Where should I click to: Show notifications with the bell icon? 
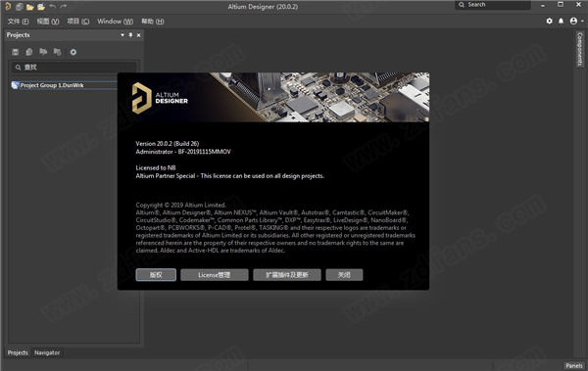click(x=561, y=21)
